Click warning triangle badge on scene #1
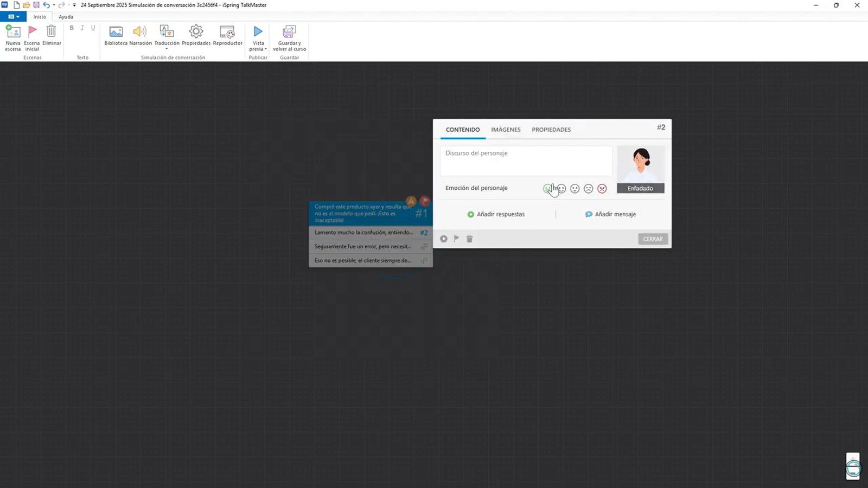This screenshot has width=868, height=488. 411,201
